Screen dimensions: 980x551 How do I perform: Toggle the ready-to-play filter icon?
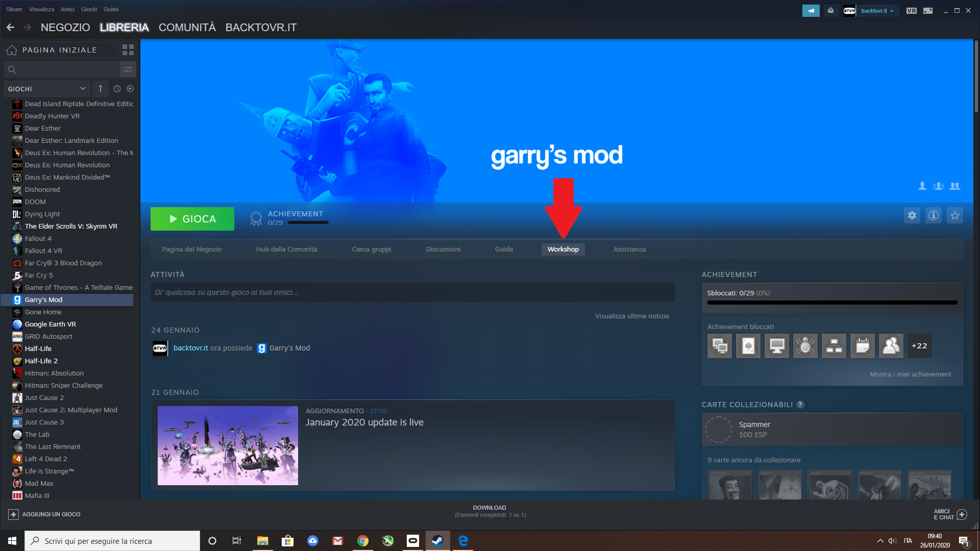130,89
